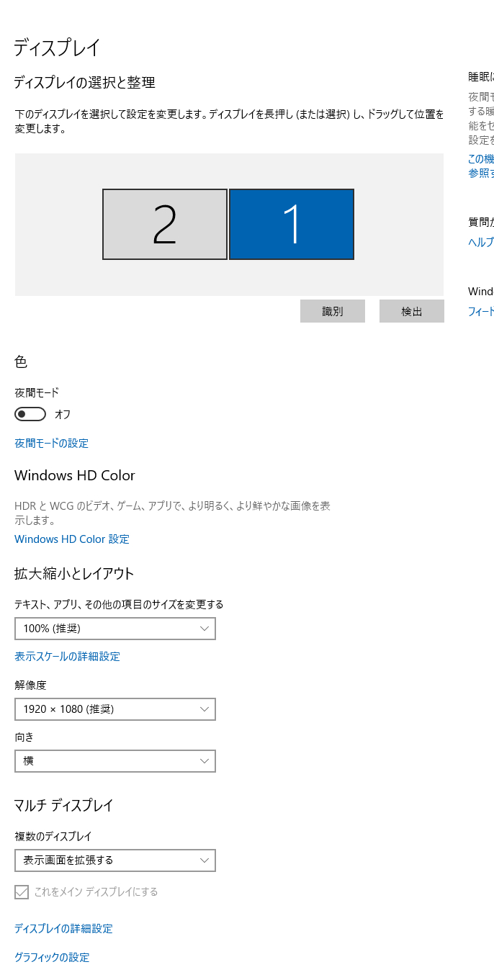Screen dimensions: 494x980
Task: Open the 表示画面を拡張する multi-display dropdown
Action: pyautogui.click(x=115, y=860)
